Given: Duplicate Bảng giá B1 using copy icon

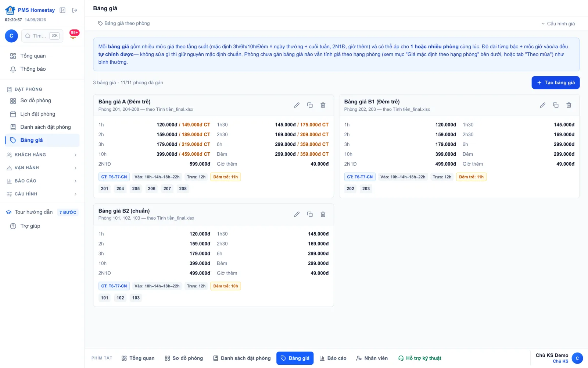Looking at the screenshot, I should [556, 105].
